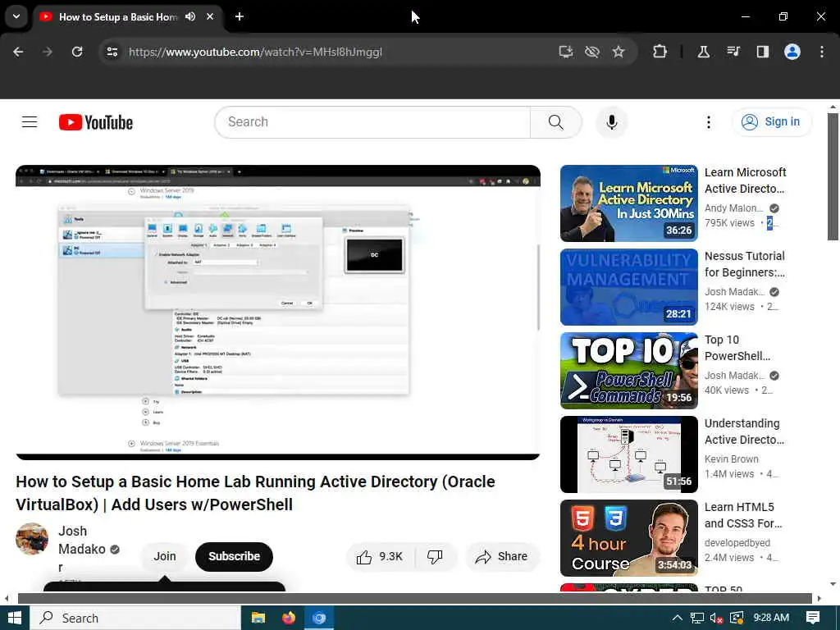This screenshot has height=630, width=840.
Task: Click the muted volume tray icon
Action: [717, 619]
